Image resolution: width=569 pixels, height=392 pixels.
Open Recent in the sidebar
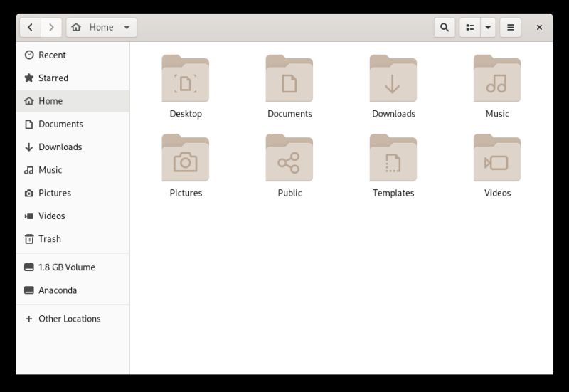coord(73,55)
